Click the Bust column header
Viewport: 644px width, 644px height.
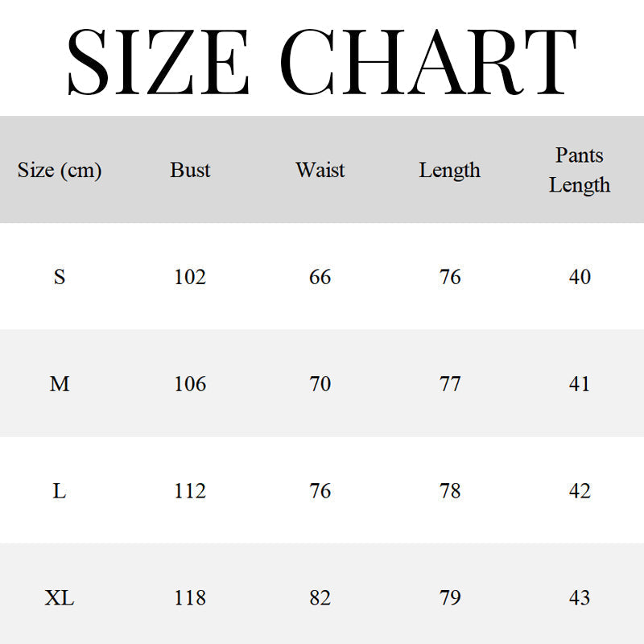pyautogui.click(x=190, y=170)
